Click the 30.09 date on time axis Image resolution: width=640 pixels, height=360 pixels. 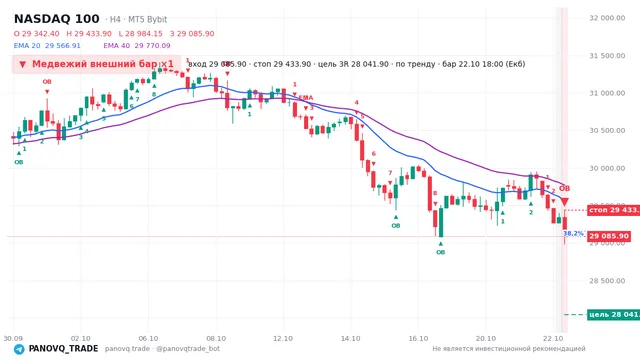13,338
